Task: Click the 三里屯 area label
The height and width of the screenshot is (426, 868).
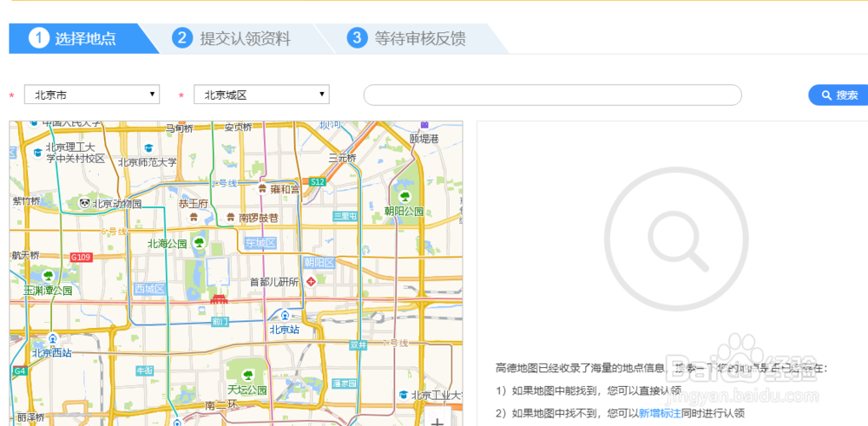Action: (345, 216)
